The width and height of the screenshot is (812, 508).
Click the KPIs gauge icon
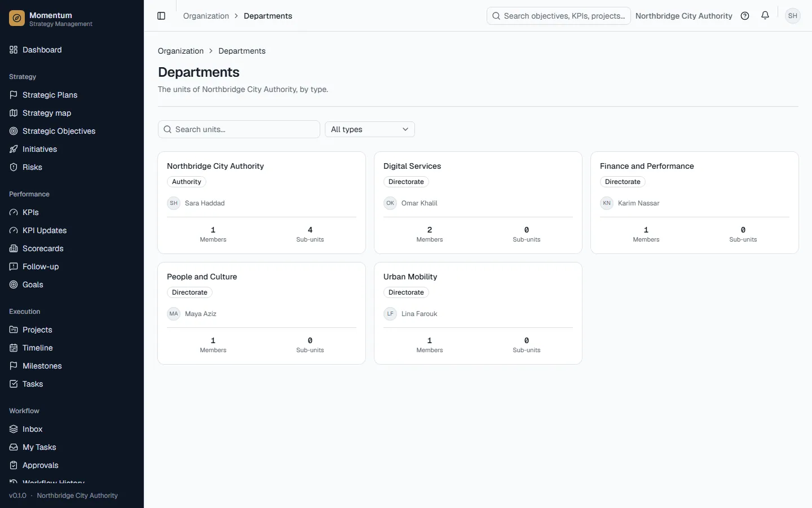pos(14,212)
